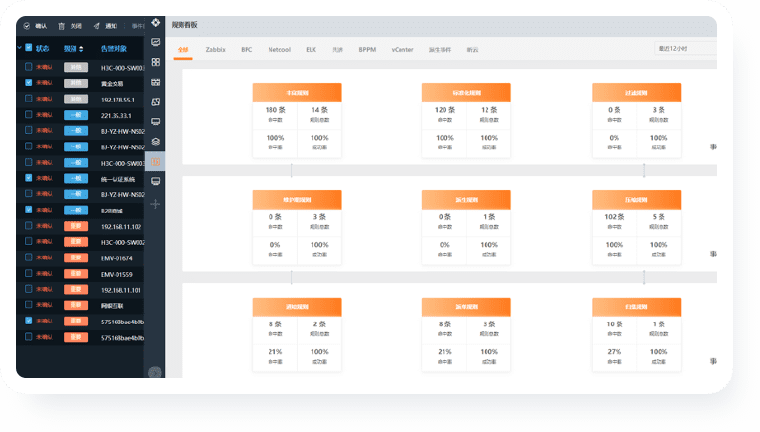Click the 状态 column header
The width and height of the screenshot is (760, 432).
[43, 48]
